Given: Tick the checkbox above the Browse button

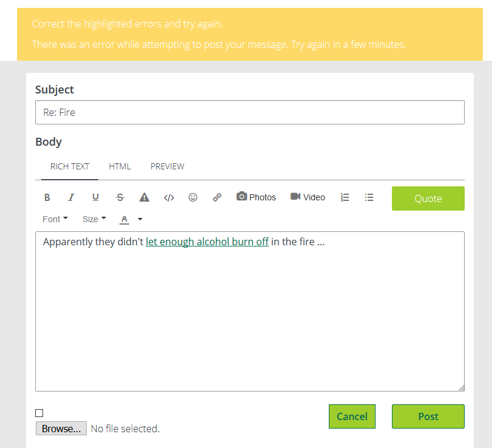Looking at the screenshot, I should pyautogui.click(x=39, y=413).
